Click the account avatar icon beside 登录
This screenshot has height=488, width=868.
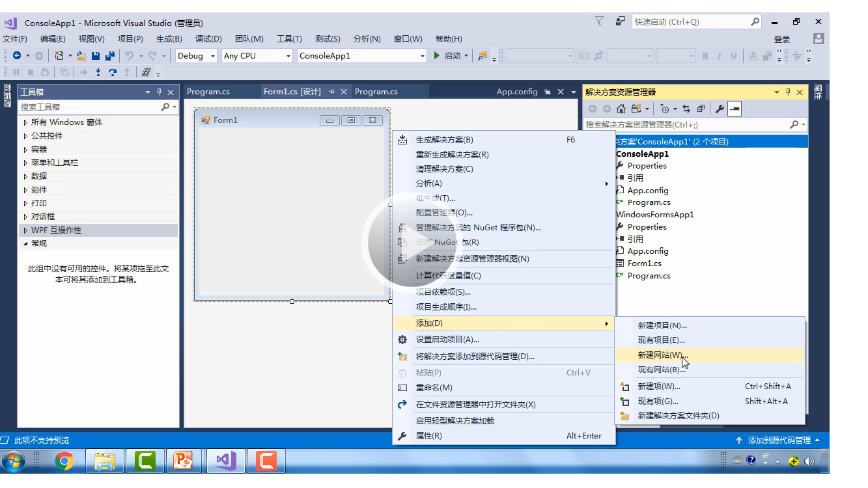(819, 39)
